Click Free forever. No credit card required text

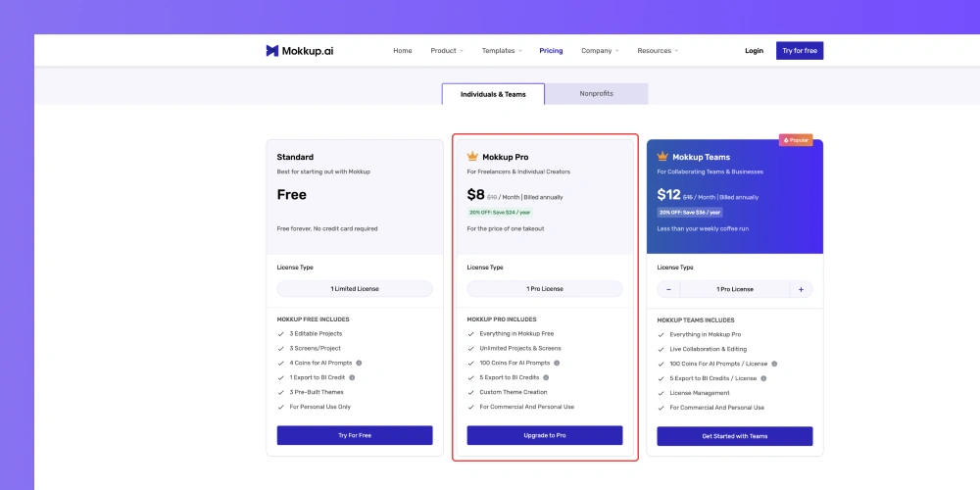tap(327, 228)
